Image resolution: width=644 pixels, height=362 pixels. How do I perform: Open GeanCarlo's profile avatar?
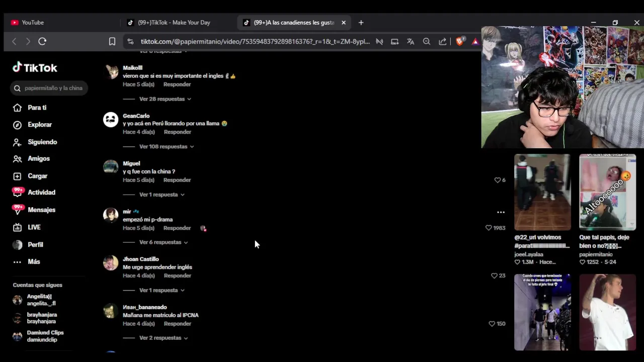pos(111,119)
